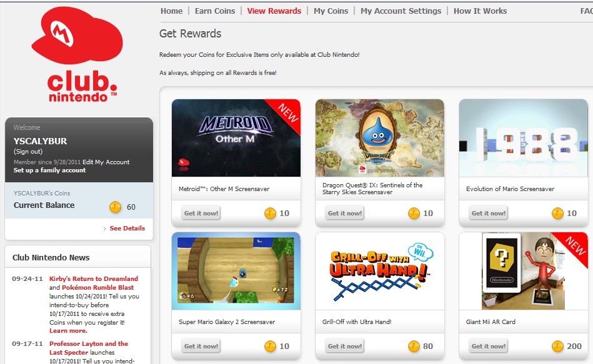593x364 pixels.
Task: Get the Metroid Other M Screensaver now
Action: (201, 213)
